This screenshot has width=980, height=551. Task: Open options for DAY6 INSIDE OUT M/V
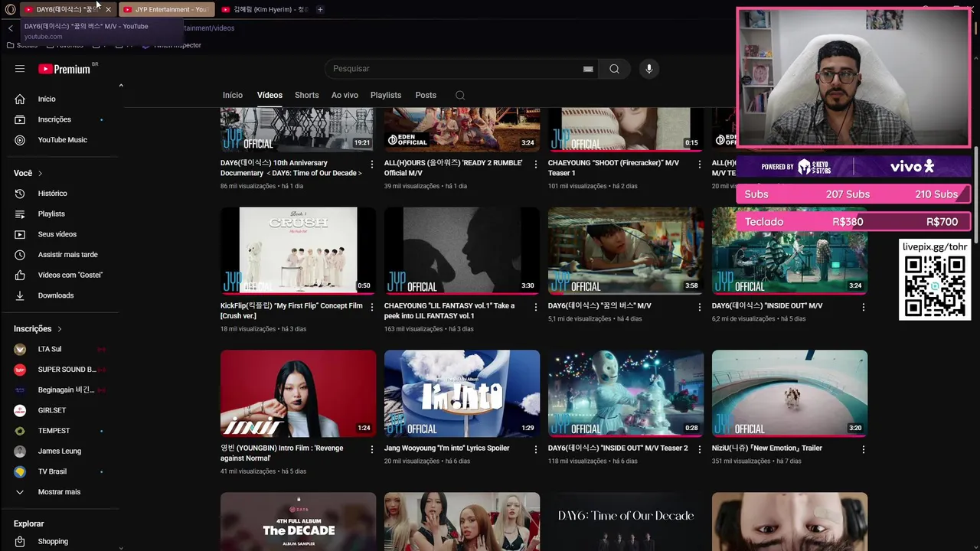tap(864, 307)
